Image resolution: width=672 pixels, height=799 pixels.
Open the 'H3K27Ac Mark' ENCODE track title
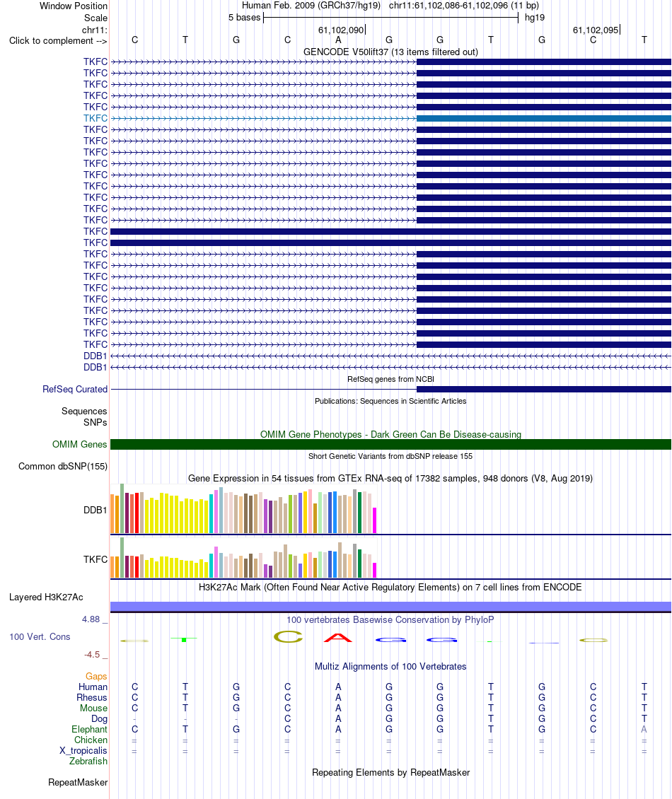(x=390, y=587)
